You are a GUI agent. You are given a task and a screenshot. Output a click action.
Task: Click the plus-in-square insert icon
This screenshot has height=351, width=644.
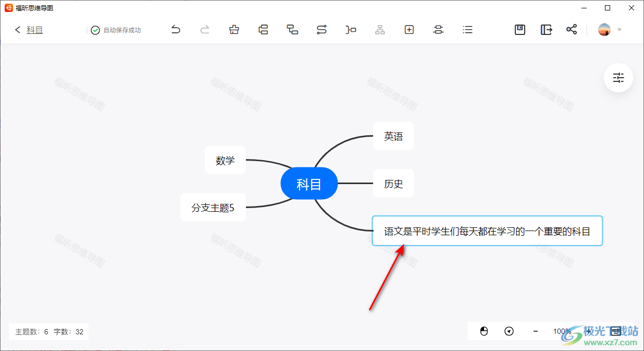click(x=409, y=30)
